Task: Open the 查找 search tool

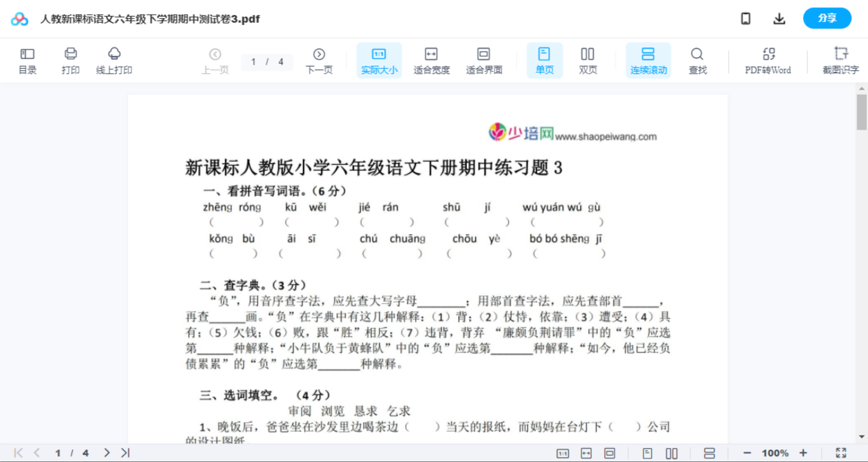Action: (x=697, y=60)
